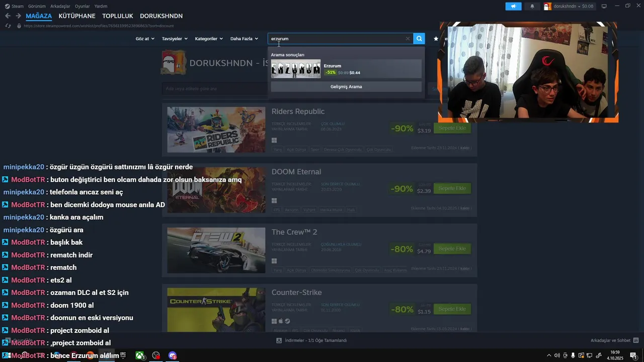
Task: Click the blue search magnifier button
Action: 419,39
